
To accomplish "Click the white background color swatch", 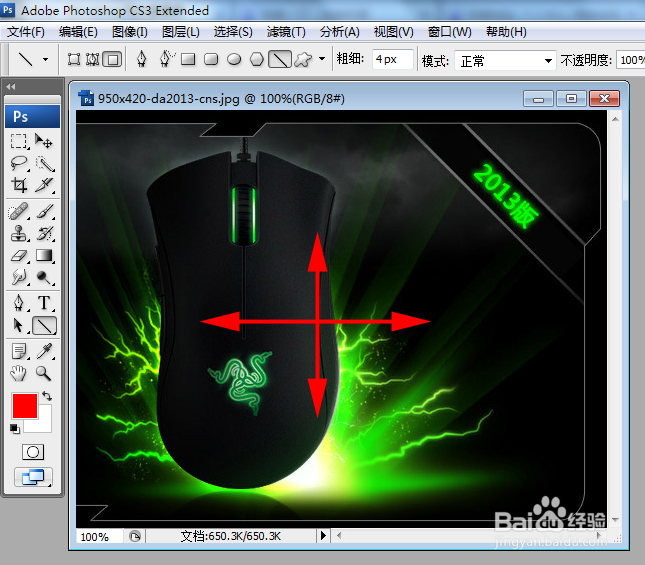I will 42,425.
